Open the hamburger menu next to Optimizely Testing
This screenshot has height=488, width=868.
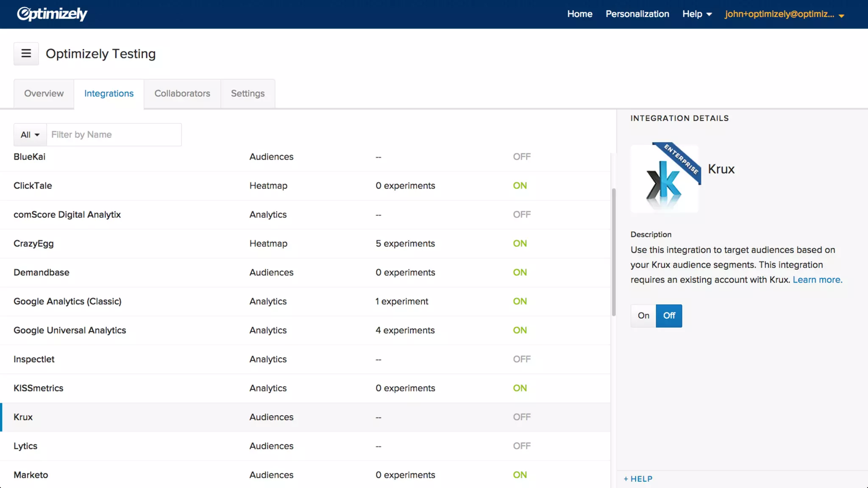[26, 54]
